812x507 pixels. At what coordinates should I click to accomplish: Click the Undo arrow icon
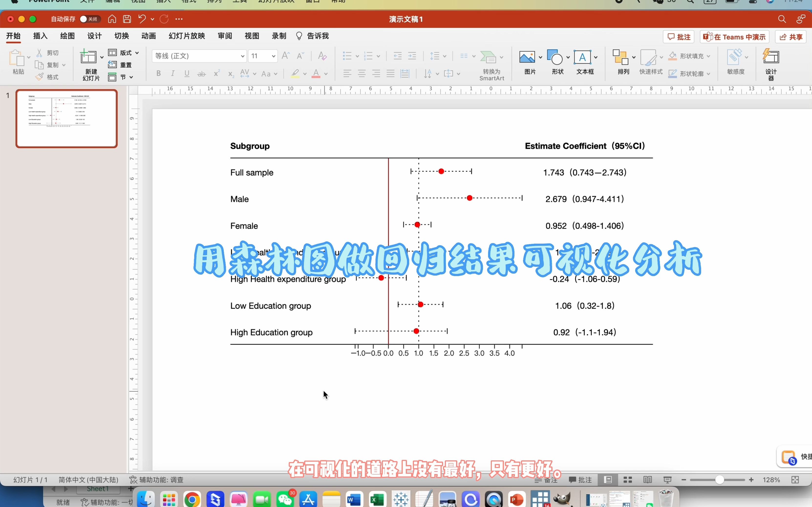(x=142, y=19)
